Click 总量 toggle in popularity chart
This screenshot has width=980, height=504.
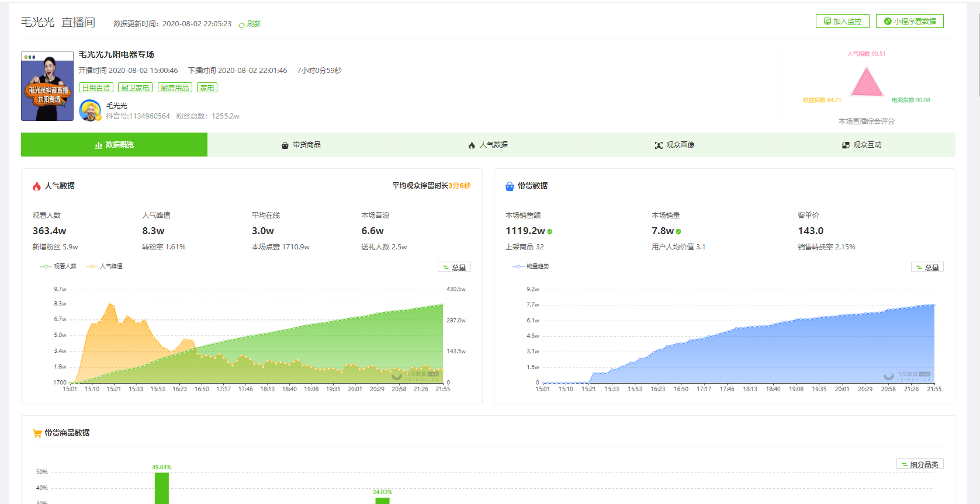click(454, 267)
